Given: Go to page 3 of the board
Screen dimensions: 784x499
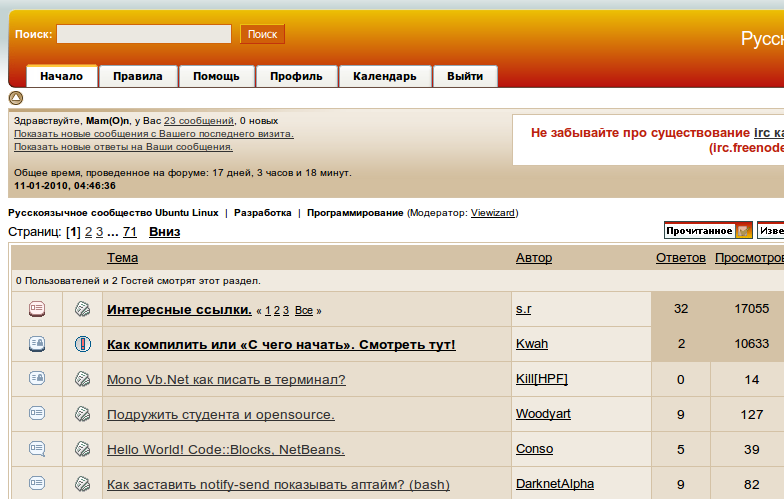Looking at the screenshot, I should (100, 232).
